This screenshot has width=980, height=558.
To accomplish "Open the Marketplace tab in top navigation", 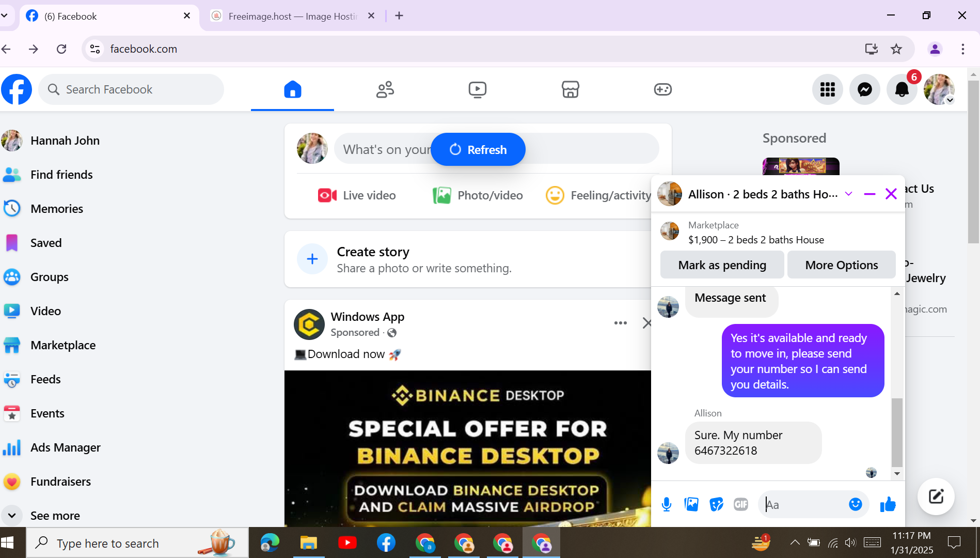I will 570,89.
